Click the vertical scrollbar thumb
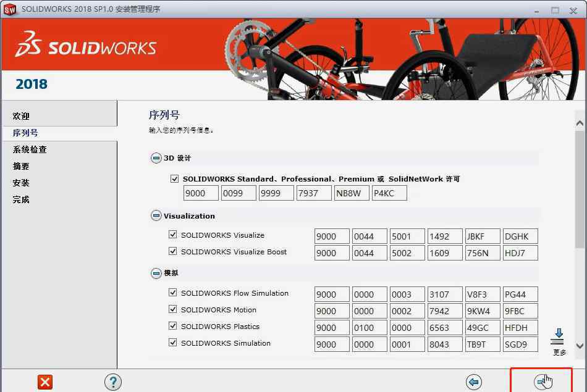Image resolution: width=587 pixels, height=392 pixels. click(580, 189)
